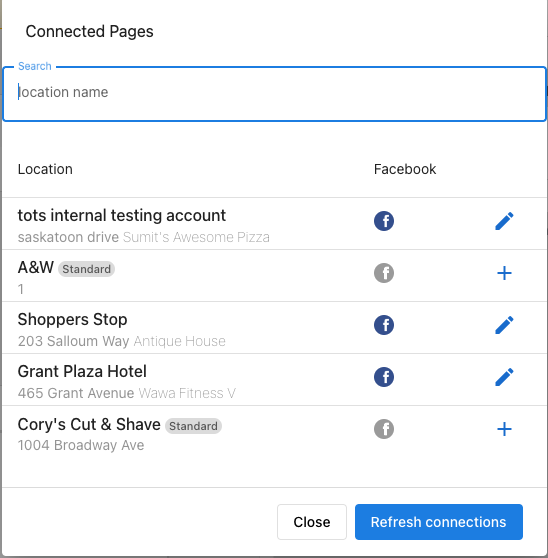Select the Grant Plaza Hotel location name

click(82, 372)
